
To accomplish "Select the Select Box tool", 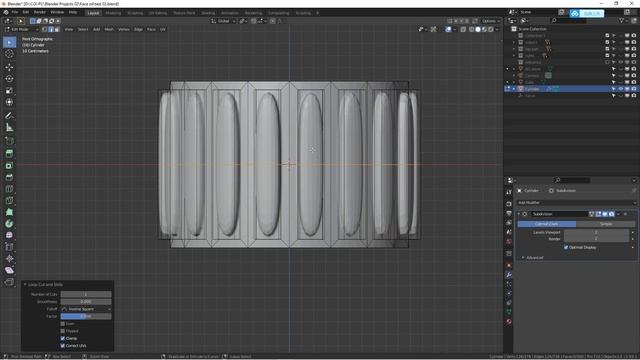I will (x=9, y=42).
